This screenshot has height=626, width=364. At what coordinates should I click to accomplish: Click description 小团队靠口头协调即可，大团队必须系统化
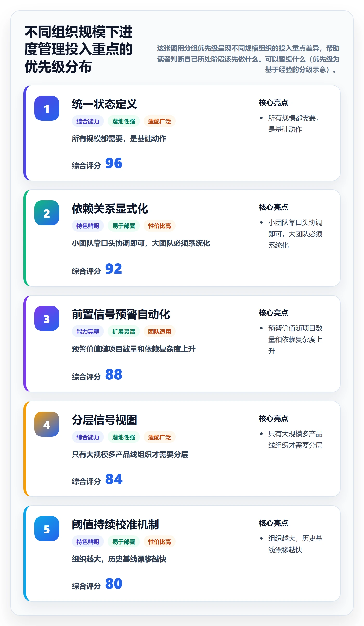pos(141,243)
